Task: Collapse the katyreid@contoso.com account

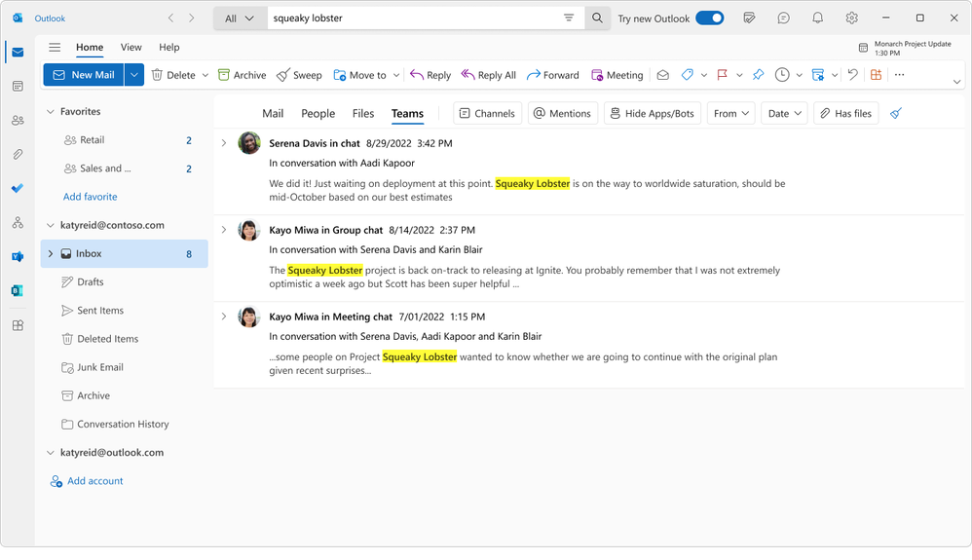Action: (51, 225)
